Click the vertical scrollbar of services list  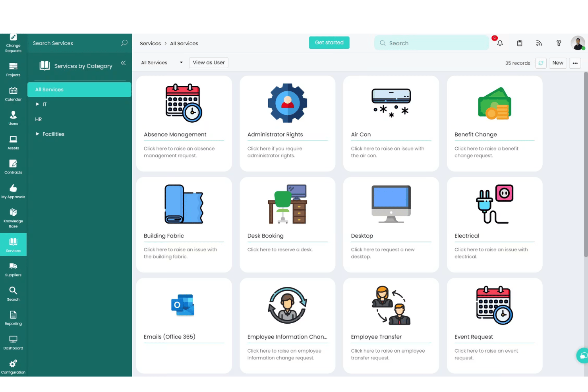click(x=586, y=164)
